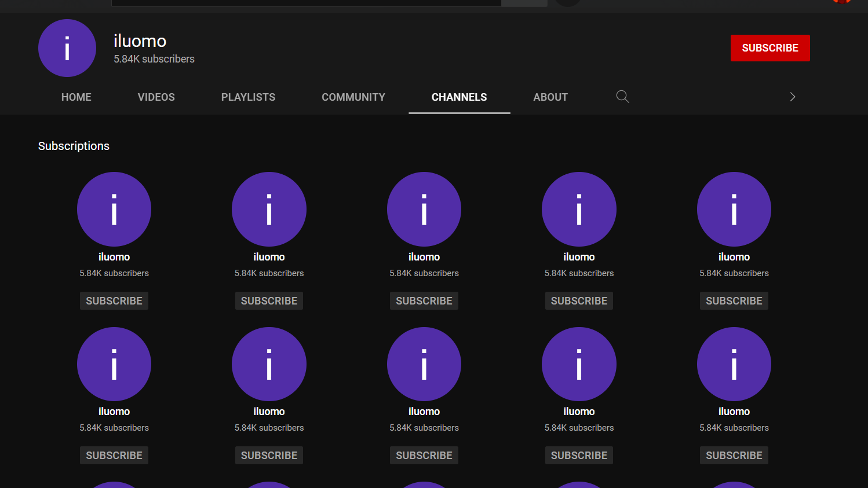Click the iluomo name under the fifth top-row avatar
868x488 pixels.
(x=734, y=257)
